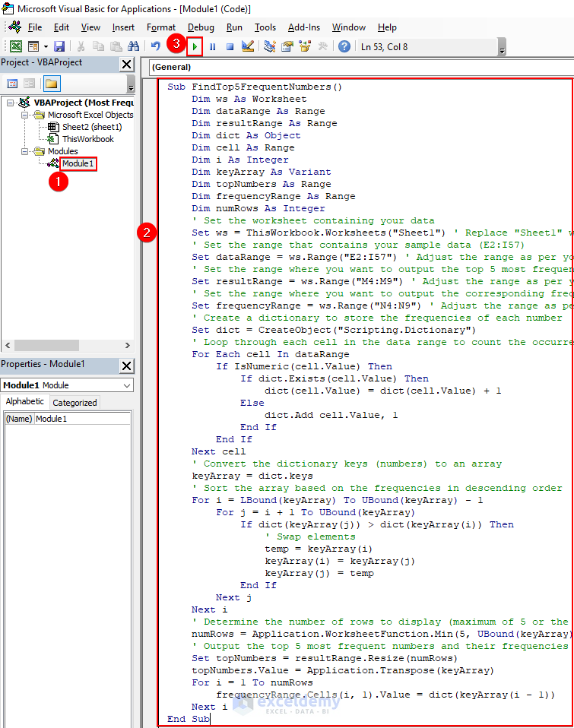574x728 pixels.
Task: Select VBAProject (Most Frequ root item
Action: point(84,103)
